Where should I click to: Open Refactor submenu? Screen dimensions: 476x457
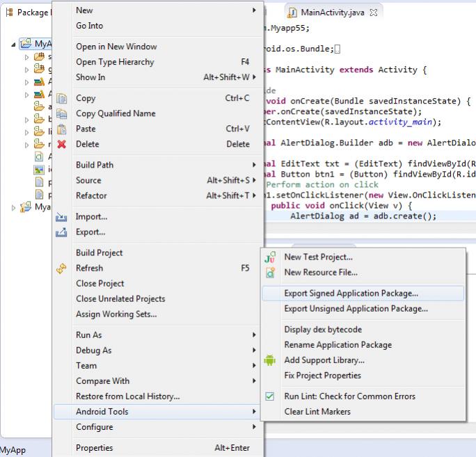click(x=157, y=195)
